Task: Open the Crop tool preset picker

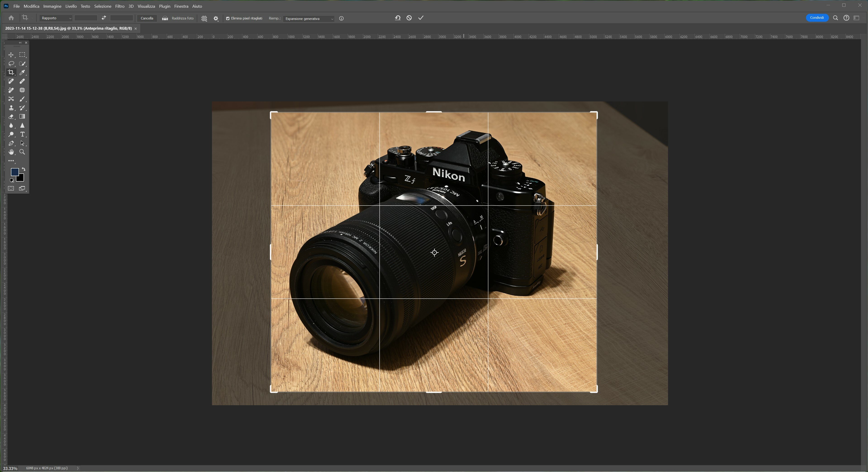Action: click(x=27, y=18)
